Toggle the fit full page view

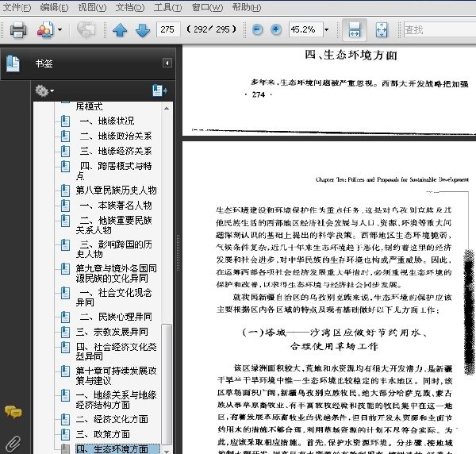pyautogui.click(x=382, y=29)
